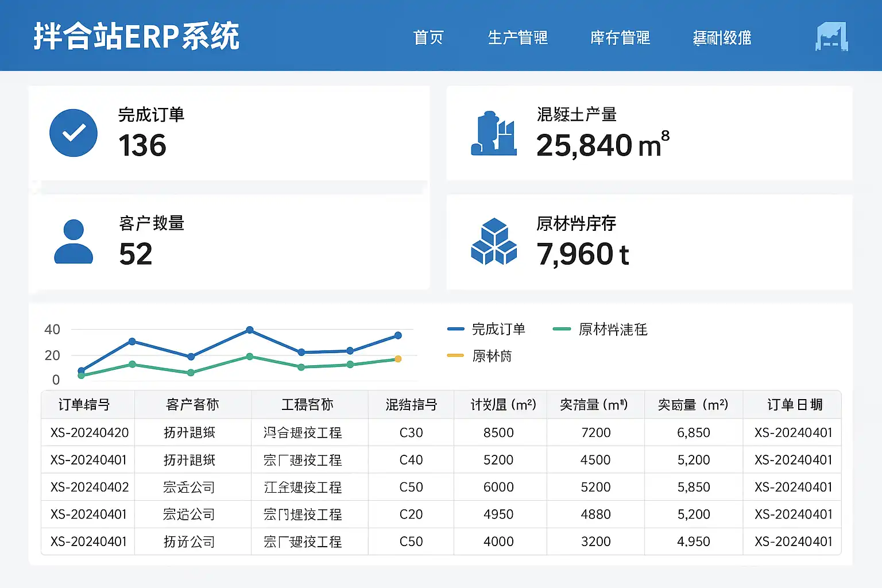Click the 5200 cell in the 6000 row
This screenshot has height=588, width=882.
595,487
